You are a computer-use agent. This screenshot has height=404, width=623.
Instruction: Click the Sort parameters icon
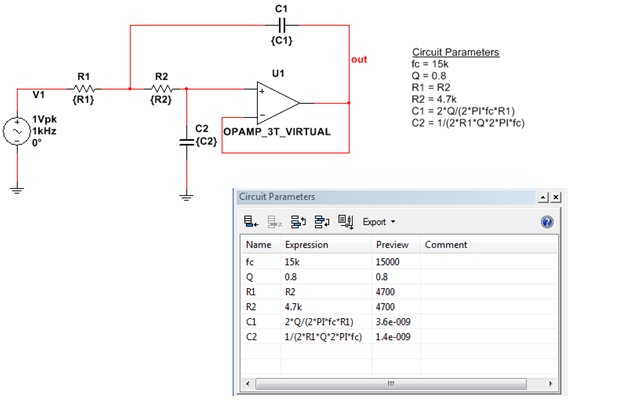345,222
